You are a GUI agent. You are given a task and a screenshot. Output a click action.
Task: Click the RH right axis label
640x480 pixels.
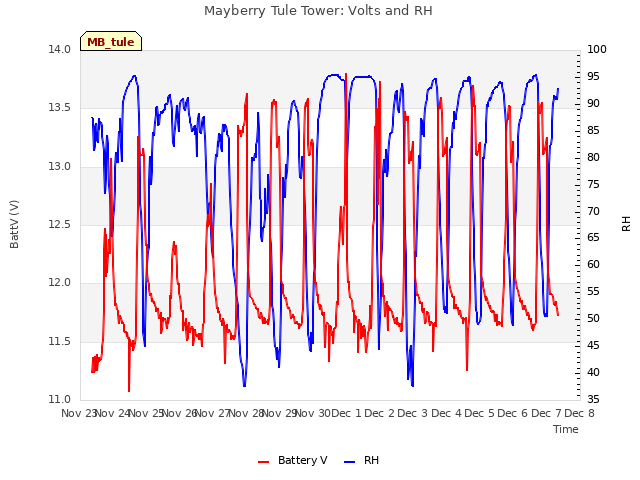[626, 224]
